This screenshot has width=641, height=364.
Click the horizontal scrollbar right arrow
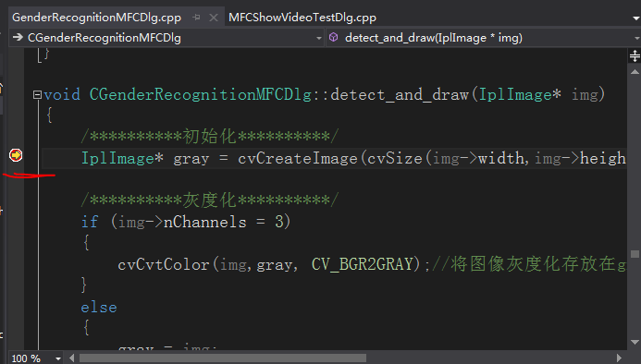pos(619,358)
